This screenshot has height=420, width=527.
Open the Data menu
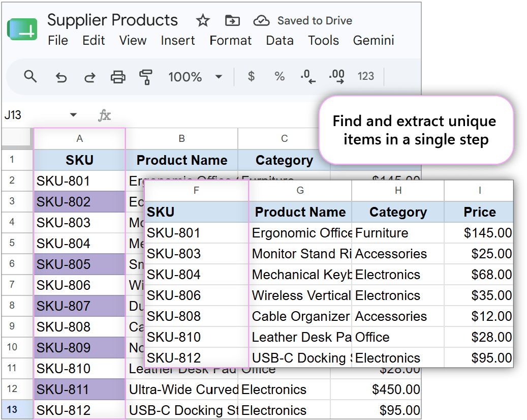click(x=280, y=40)
